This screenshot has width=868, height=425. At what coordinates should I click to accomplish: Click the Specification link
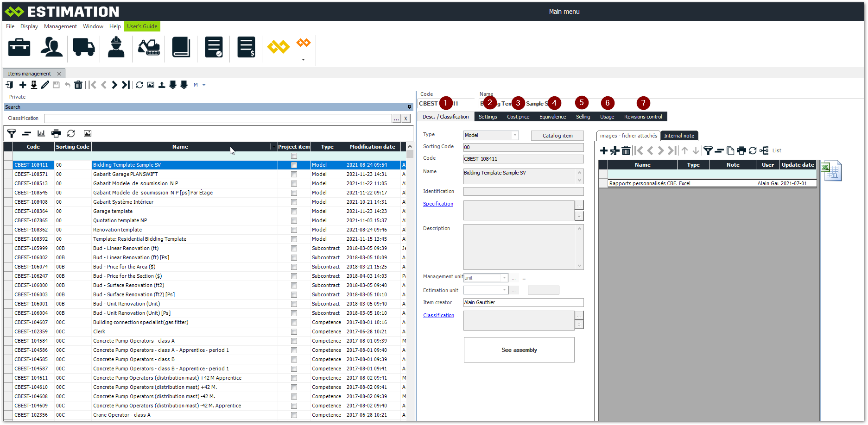[438, 204]
